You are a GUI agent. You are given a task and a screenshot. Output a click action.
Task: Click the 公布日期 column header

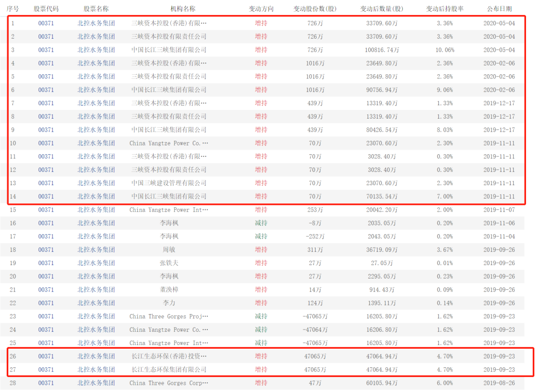click(x=499, y=9)
